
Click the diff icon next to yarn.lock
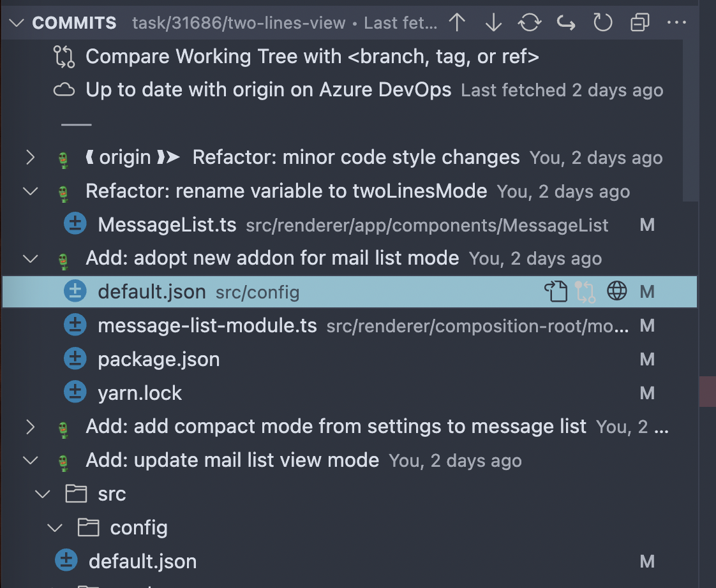pyautogui.click(x=75, y=392)
